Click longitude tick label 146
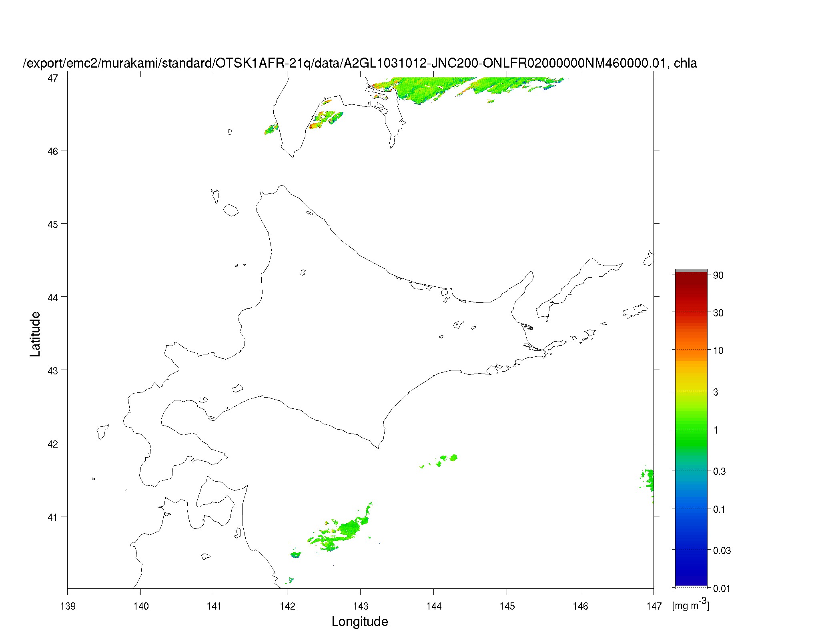The height and width of the screenshot is (640, 840). (x=580, y=606)
